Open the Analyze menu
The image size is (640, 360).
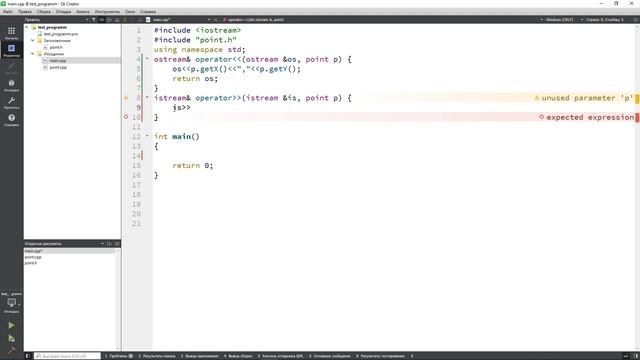(x=83, y=11)
